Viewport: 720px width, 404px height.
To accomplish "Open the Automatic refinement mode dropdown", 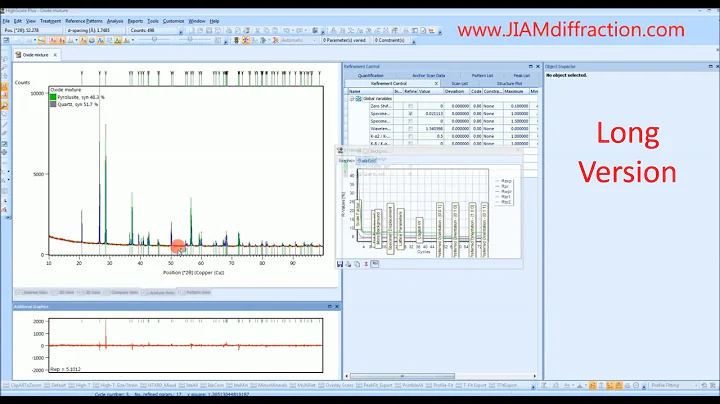I will pyautogui.click(x=315, y=40).
